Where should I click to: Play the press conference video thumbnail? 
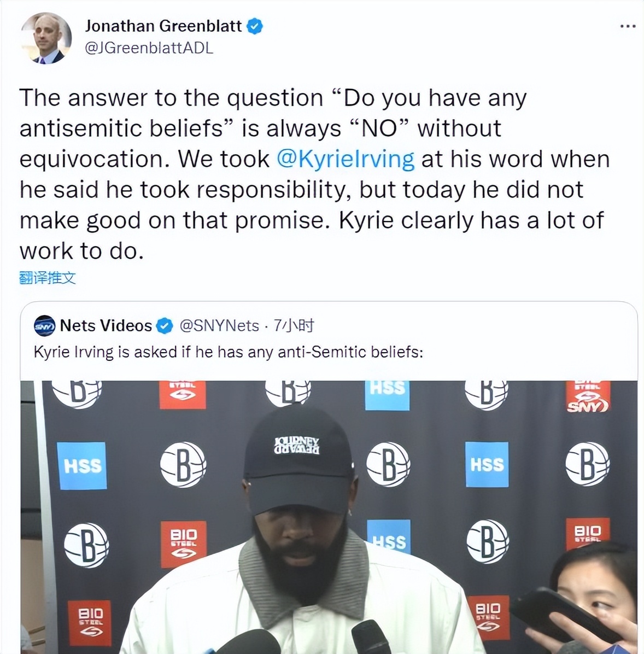click(329, 517)
